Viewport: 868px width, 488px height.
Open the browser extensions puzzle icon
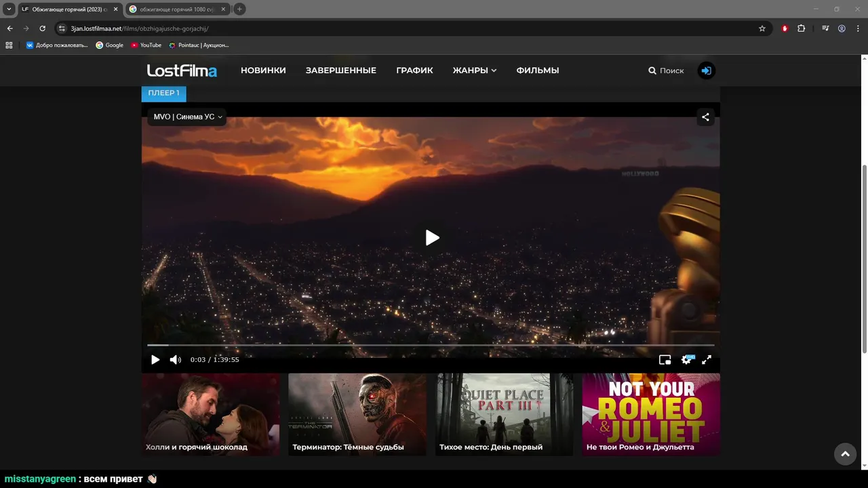click(802, 28)
